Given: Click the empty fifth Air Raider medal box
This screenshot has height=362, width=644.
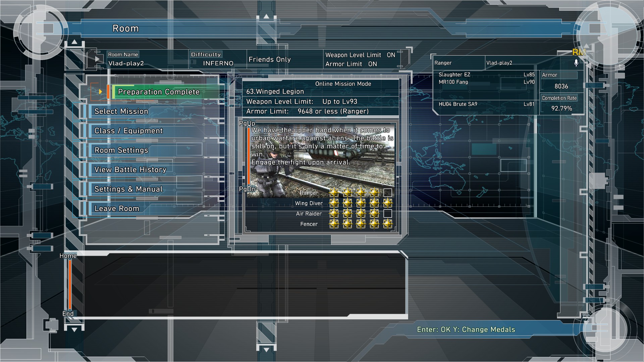Looking at the screenshot, I should click(x=387, y=214).
